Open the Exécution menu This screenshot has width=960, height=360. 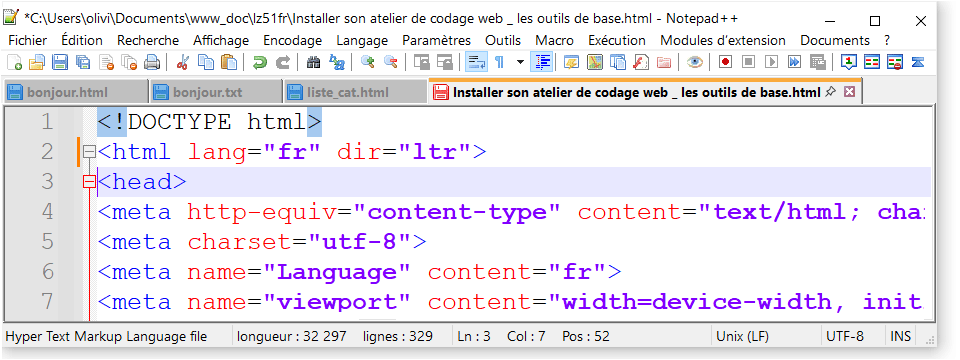617,40
